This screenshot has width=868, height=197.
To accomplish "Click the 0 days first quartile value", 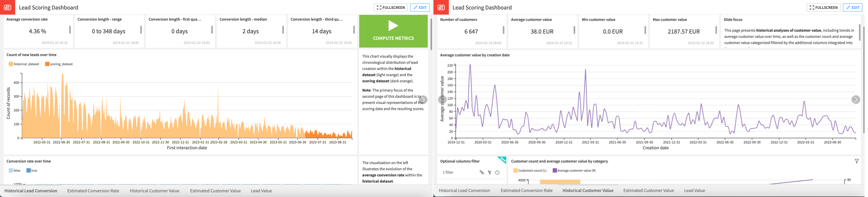I will pyautogui.click(x=179, y=31).
